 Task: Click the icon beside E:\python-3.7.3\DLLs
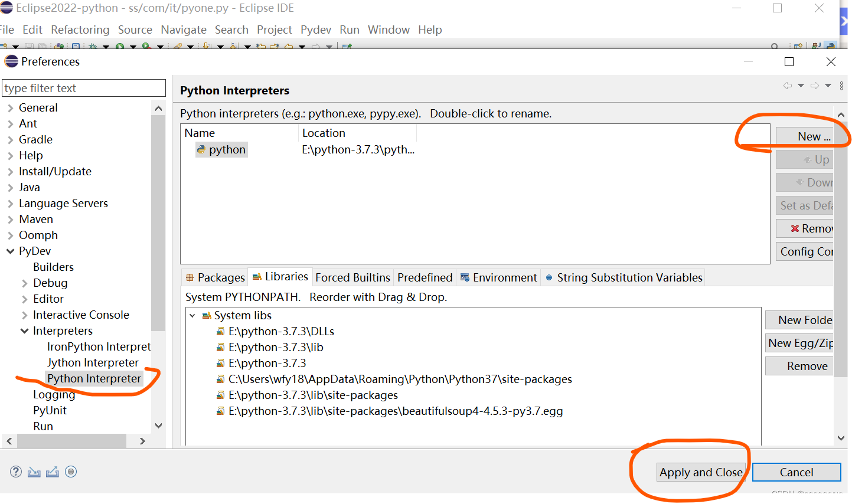[220, 332]
